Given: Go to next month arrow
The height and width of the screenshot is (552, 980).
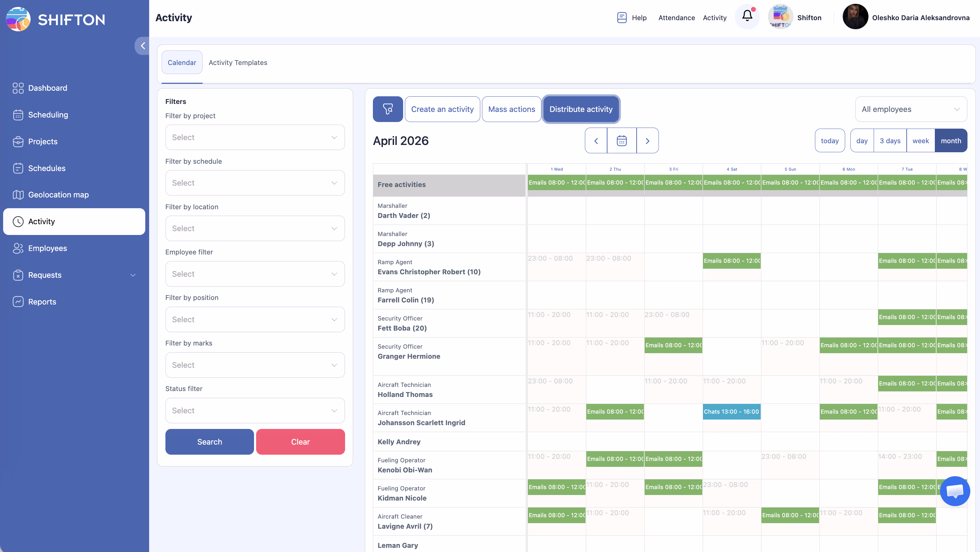Looking at the screenshot, I should [647, 141].
